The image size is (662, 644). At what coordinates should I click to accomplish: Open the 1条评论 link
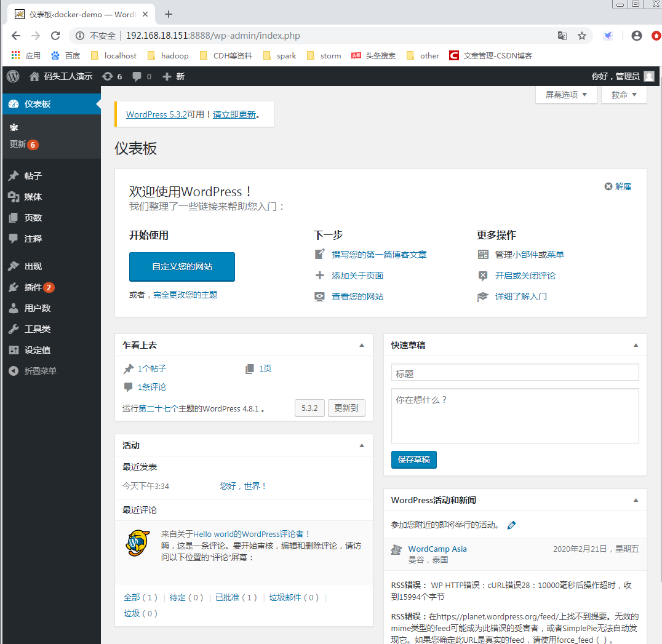click(152, 387)
